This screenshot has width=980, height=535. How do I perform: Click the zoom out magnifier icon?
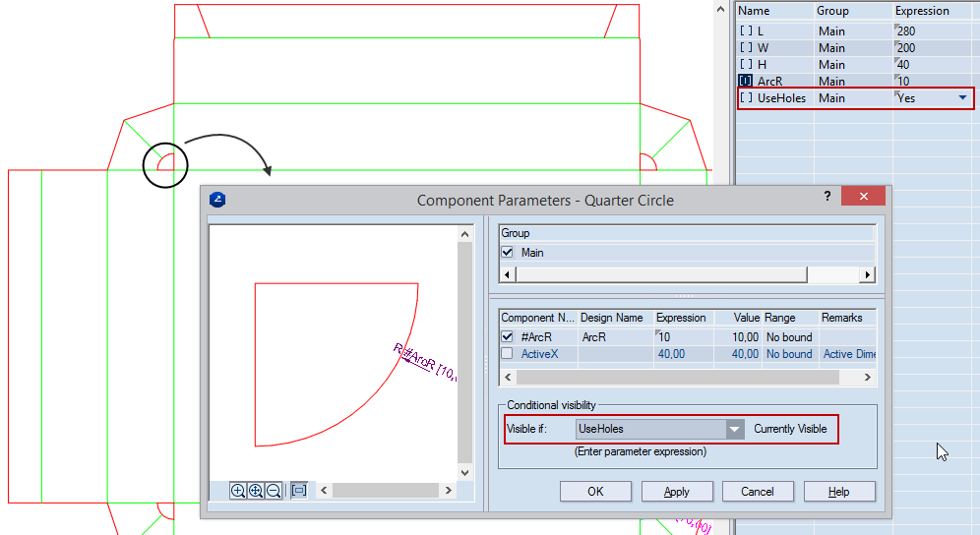[274, 491]
